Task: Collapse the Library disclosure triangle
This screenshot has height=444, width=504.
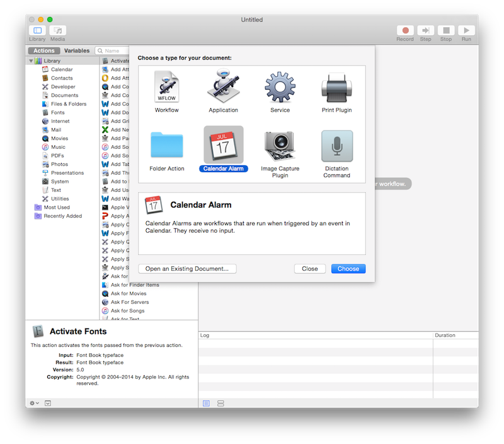Action: [31, 61]
